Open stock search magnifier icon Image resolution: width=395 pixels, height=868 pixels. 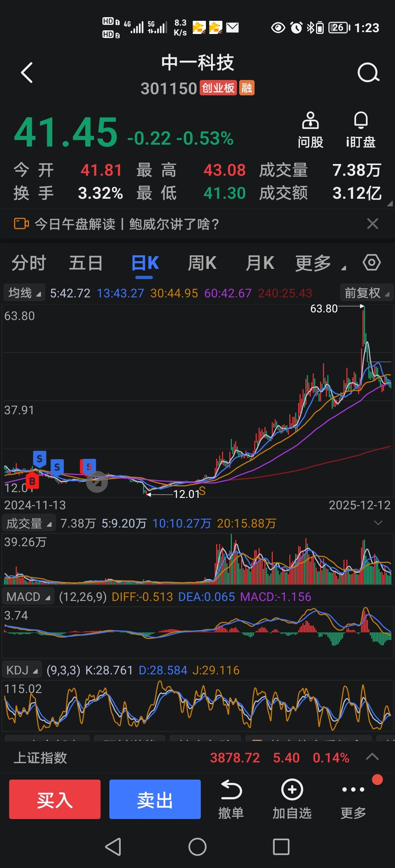tap(368, 73)
